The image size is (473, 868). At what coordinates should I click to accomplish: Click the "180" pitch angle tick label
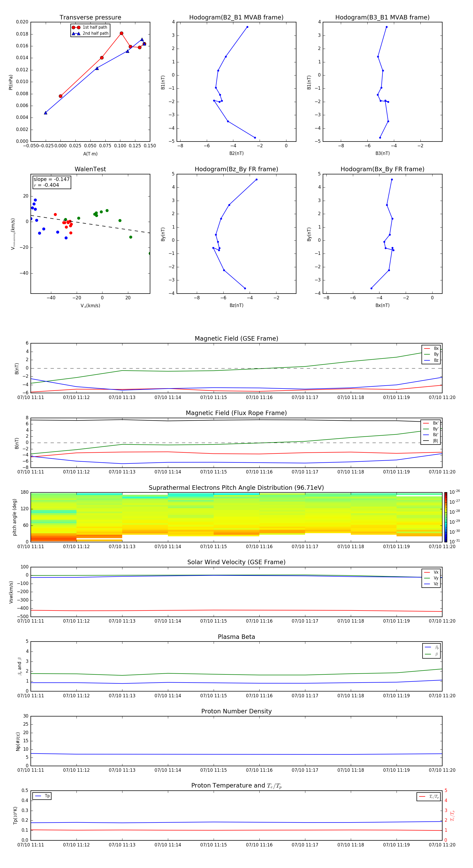(25, 492)
